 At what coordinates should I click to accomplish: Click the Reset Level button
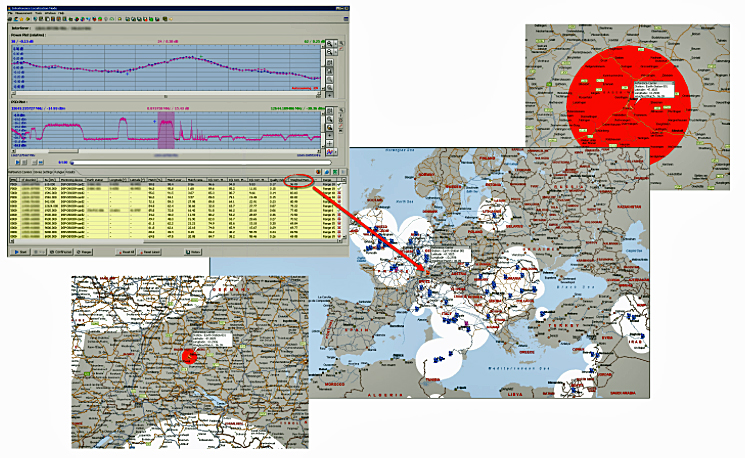click(x=149, y=252)
